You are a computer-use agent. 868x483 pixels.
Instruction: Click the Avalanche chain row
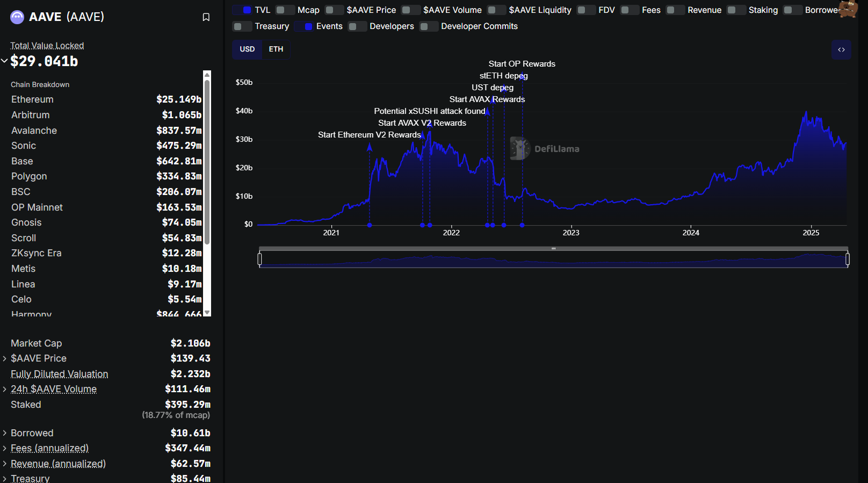(x=106, y=131)
